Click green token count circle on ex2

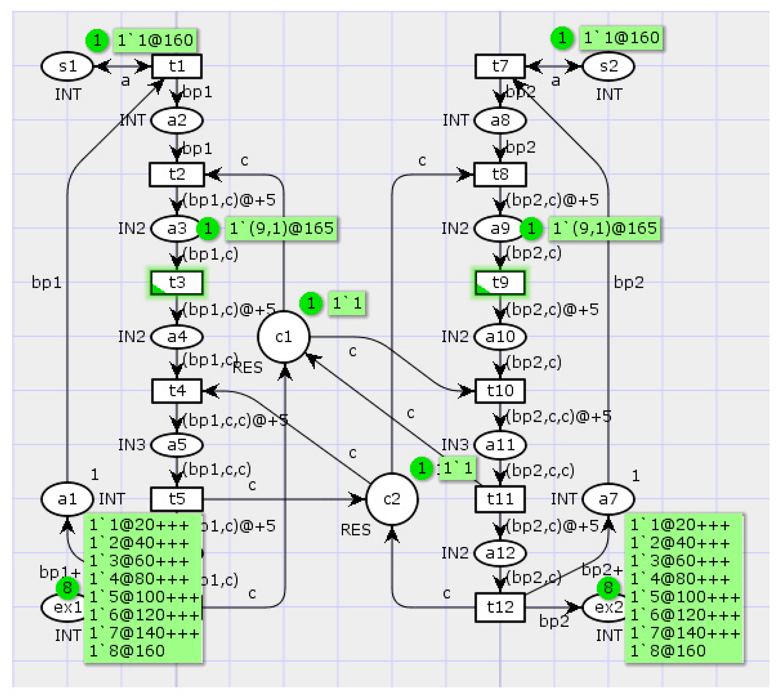(608, 588)
